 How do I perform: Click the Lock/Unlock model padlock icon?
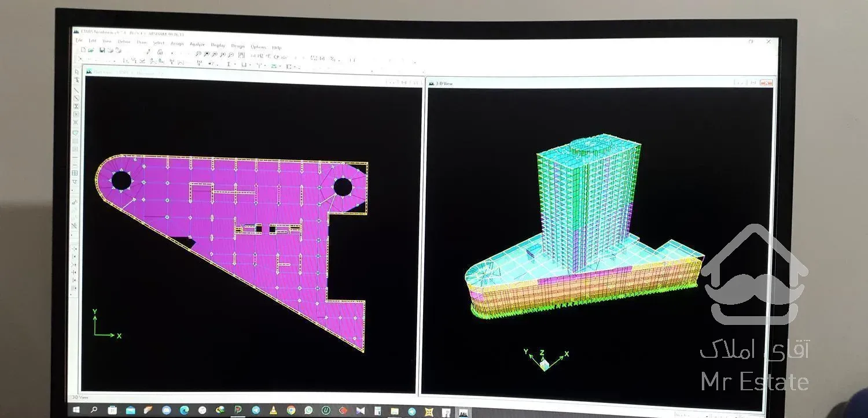[160, 52]
